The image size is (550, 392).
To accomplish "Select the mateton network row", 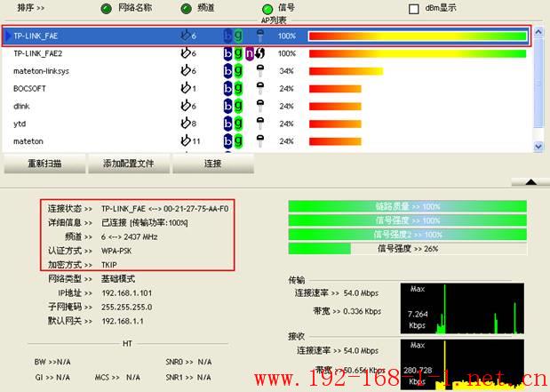I will tap(267, 141).
